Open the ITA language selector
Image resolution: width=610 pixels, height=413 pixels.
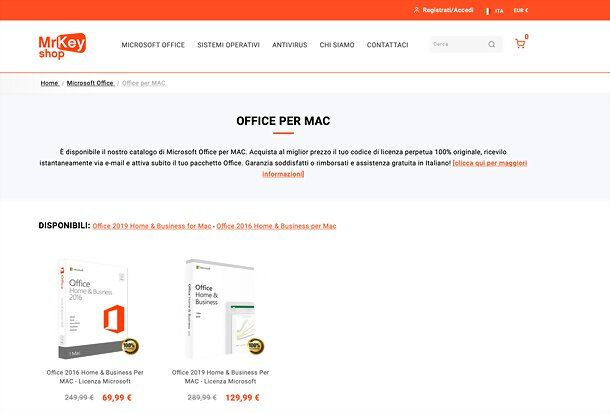tap(499, 11)
